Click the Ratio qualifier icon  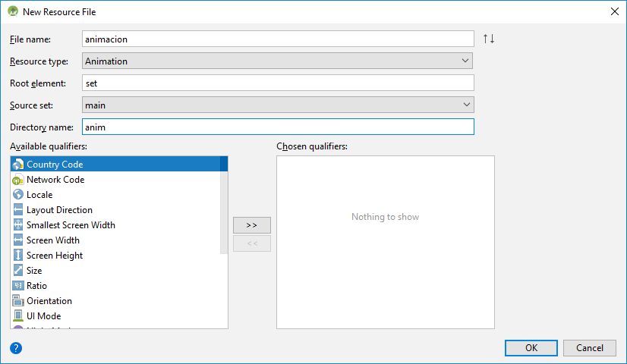pyautogui.click(x=18, y=286)
